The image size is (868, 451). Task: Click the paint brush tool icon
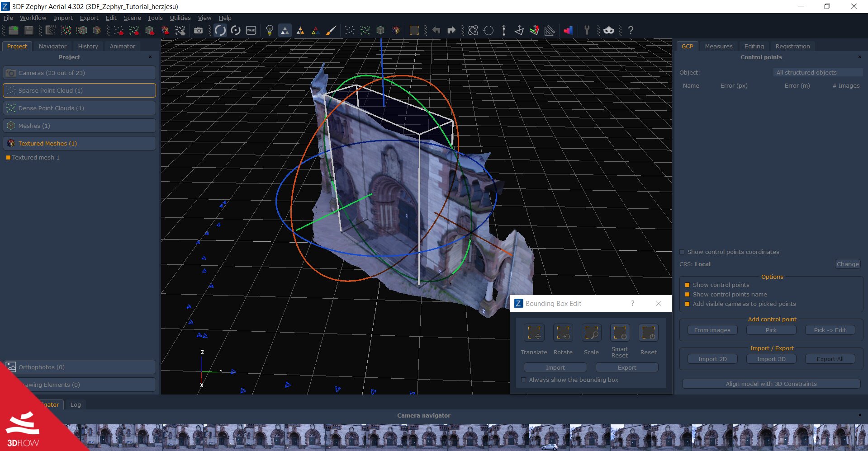[x=331, y=30]
